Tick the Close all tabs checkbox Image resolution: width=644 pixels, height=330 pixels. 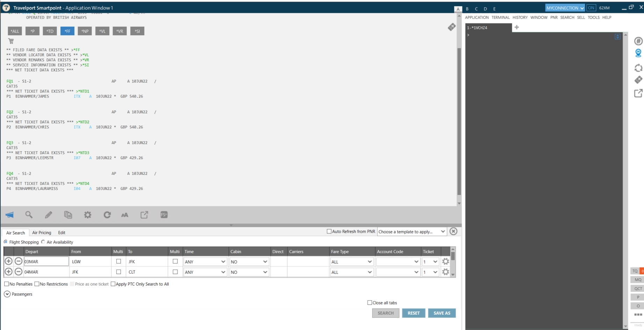(x=370, y=303)
